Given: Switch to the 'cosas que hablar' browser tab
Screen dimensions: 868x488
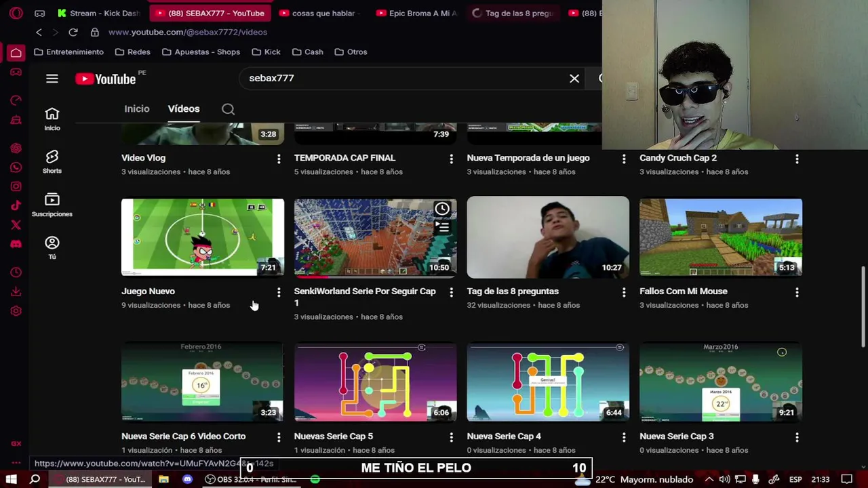Looking at the screenshot, I should [319, 13].
